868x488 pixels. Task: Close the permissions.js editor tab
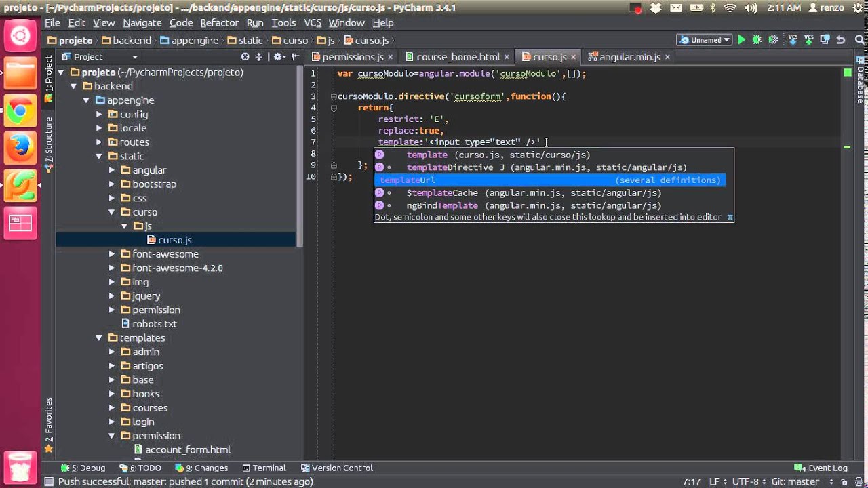pyautogui.click(x=390, y=57)
